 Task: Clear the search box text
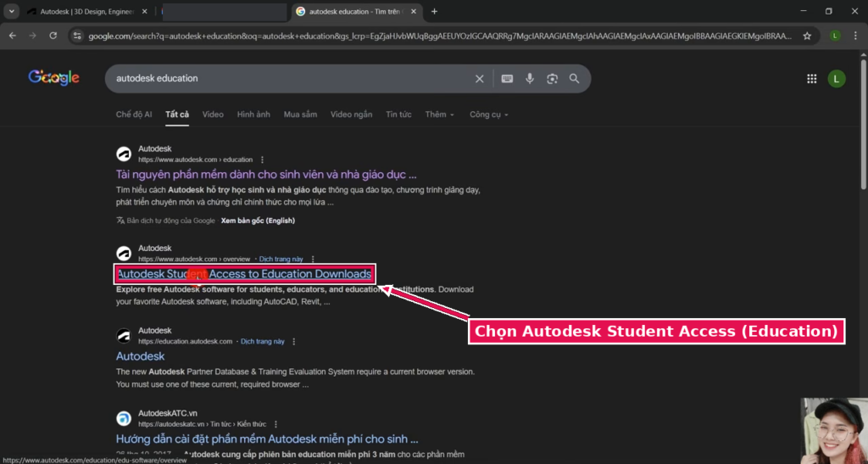[x=480, y=79]
